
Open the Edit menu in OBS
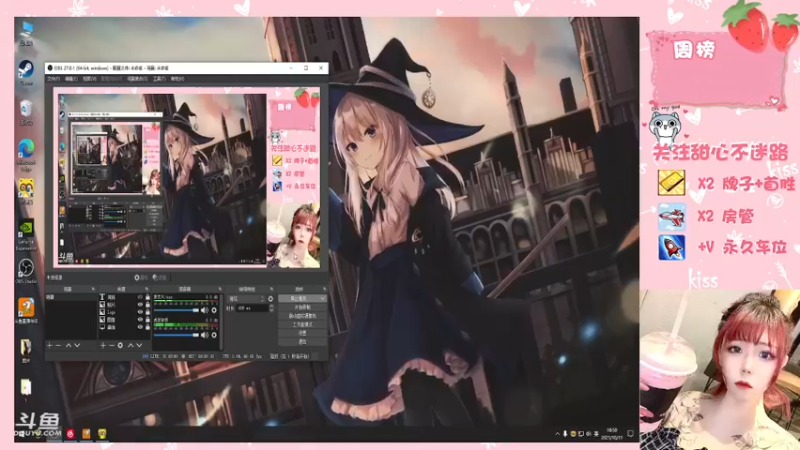pos(71,79)
